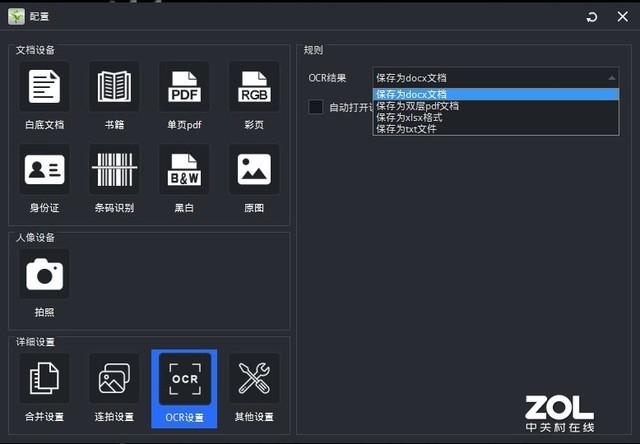
Task: Open the 身份证 ID card mode
Action: (x=44, y=170)
